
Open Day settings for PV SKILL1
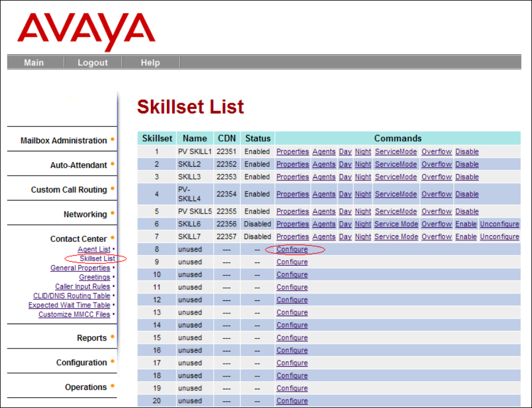(345, 152)
